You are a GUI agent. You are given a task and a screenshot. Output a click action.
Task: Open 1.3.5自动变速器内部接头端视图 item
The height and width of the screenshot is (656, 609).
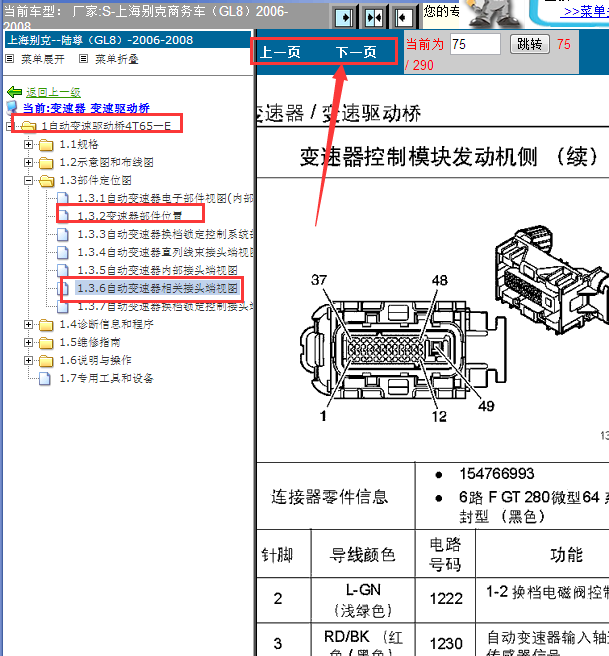158,270
